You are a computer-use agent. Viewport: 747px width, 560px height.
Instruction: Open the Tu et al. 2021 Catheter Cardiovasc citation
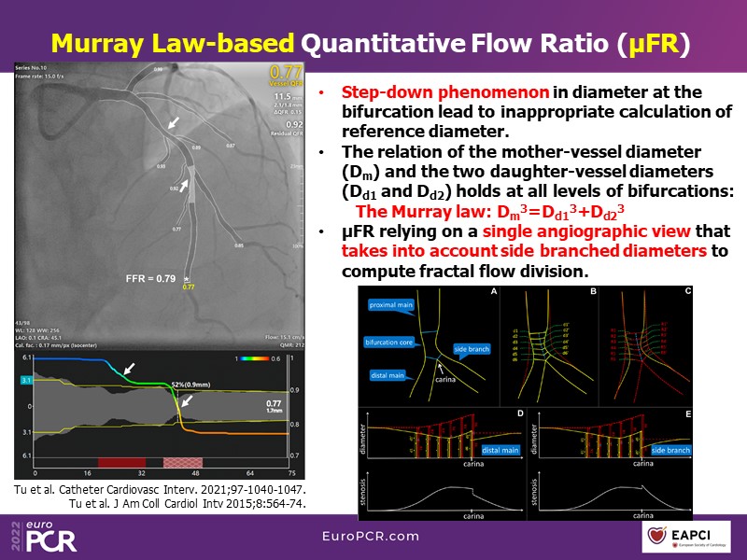pyautogui.click(x=161, y=489)
